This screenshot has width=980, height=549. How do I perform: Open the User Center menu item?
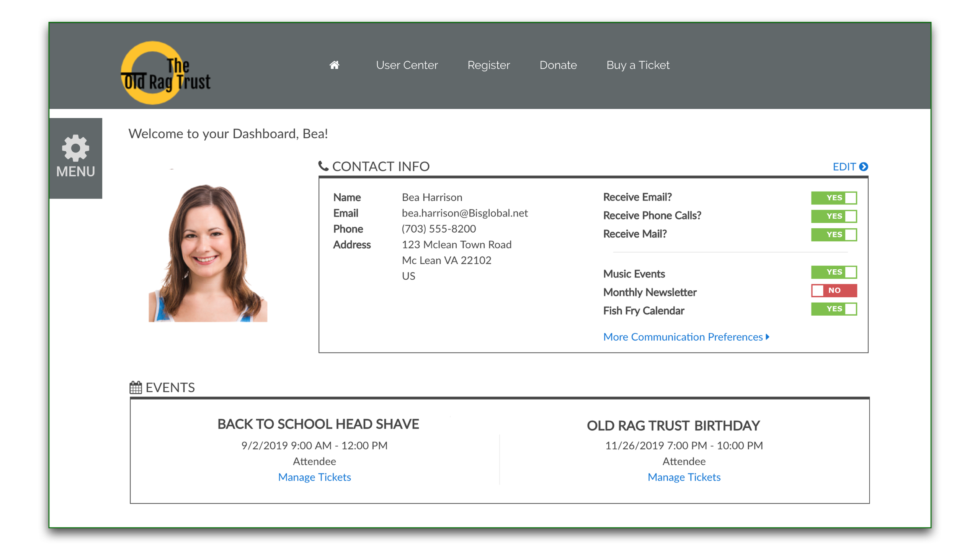[407, 65]
